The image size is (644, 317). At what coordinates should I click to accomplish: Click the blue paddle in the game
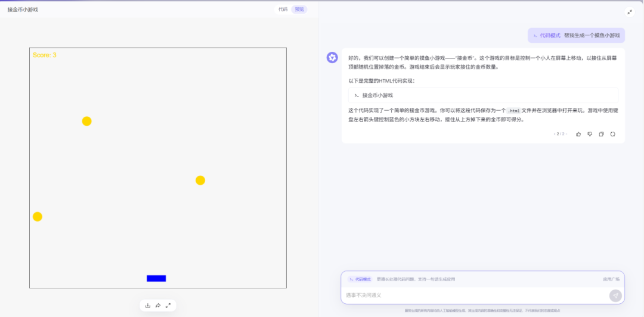tap(156, 278)
